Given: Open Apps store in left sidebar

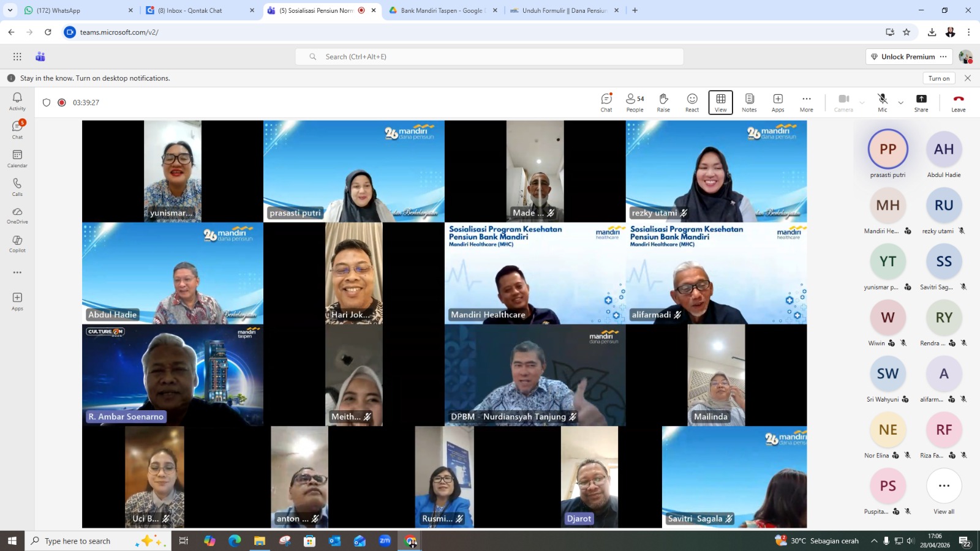Looking at the screenshot, I should [17, 301].
